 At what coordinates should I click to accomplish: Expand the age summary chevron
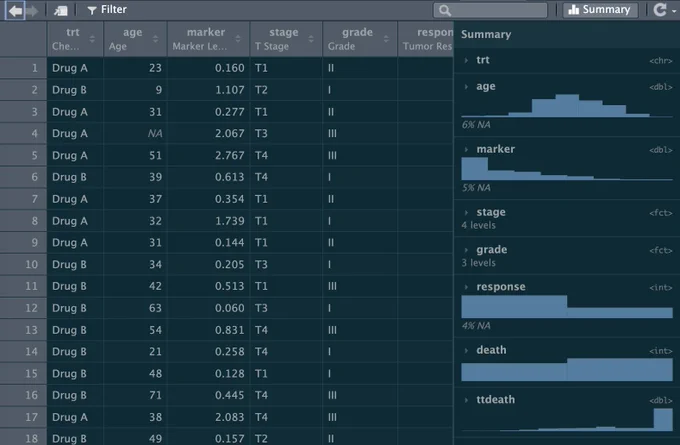466,87
